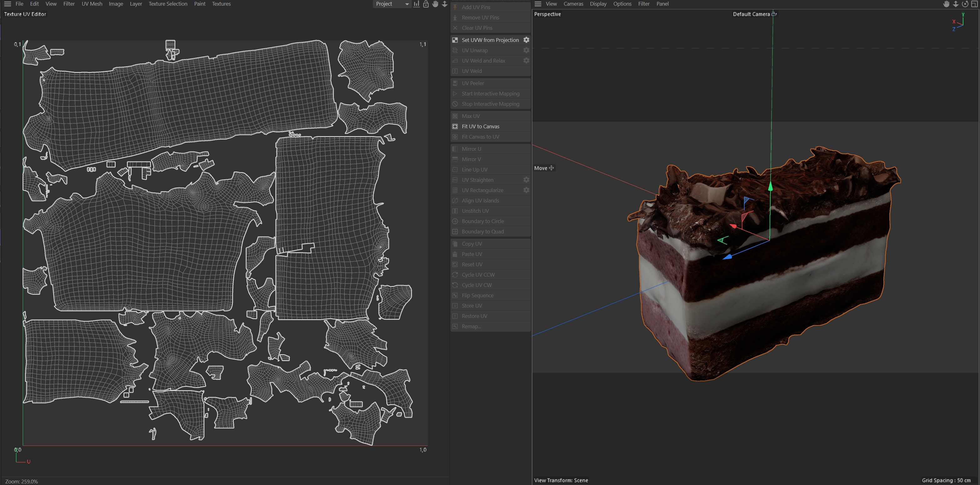Click the viewport orbit/rotate camera icon
This screenshot has height=485, width=980.
pyautogui.click(x=965, y=4)
